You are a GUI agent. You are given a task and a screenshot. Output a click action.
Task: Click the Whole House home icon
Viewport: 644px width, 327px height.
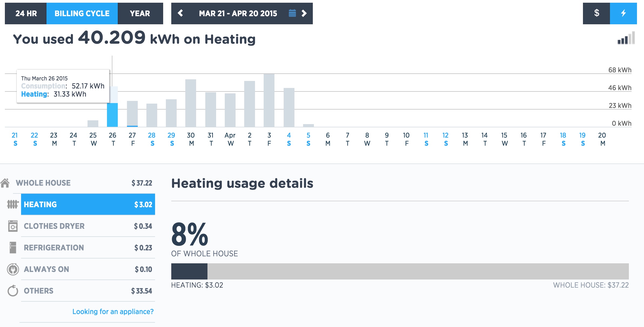tap(5, 183)
